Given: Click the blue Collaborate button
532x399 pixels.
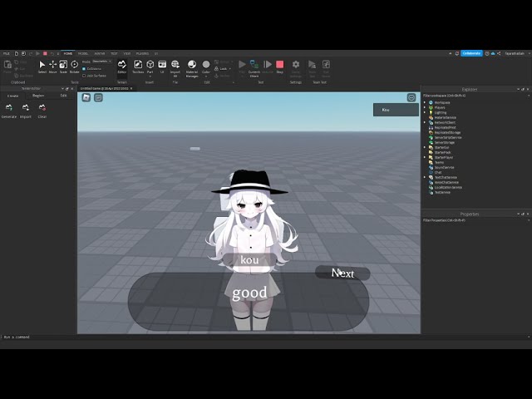Looking at the screenshot, I should [x=471, y=53].
